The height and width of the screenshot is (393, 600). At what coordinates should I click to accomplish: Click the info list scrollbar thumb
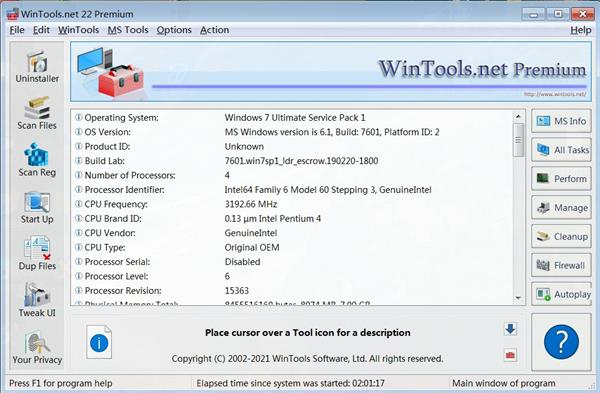(x=518, y=140)
